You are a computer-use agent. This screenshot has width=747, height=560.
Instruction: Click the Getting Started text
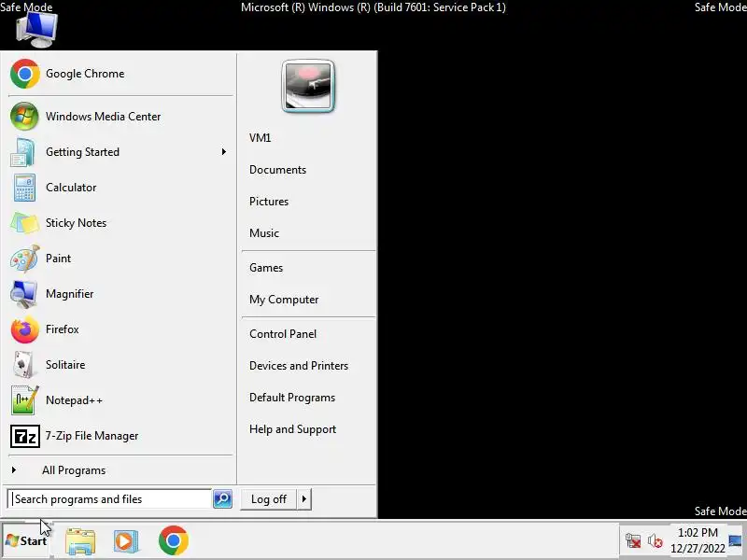82,152
